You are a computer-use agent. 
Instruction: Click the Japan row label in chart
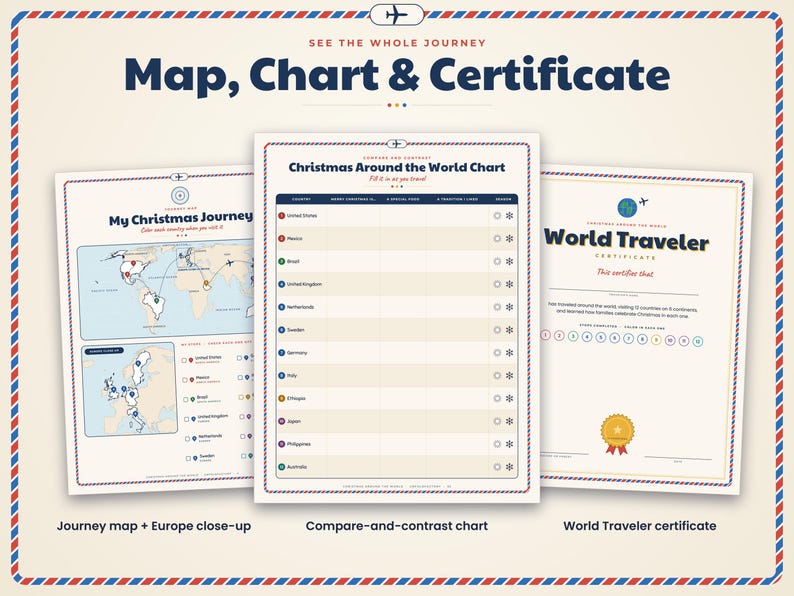pyautogui.click(x=294, y=421)
